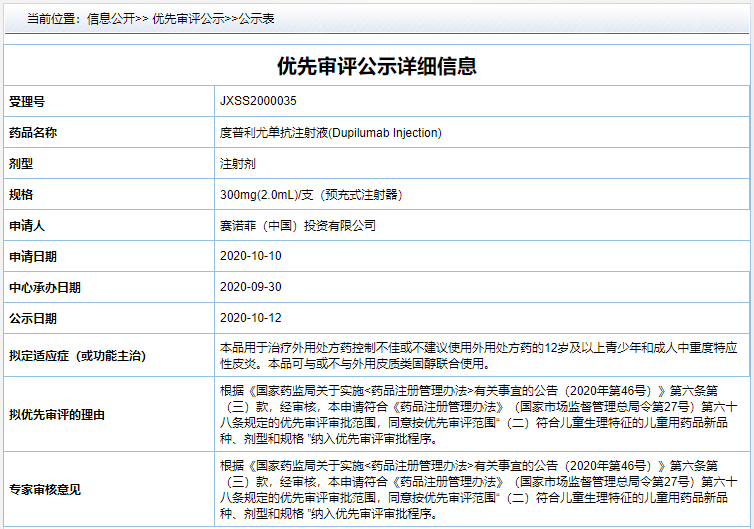Click the priority review reason paragraph
Image resolution: width=754 pixels, height=529 pixels.
[x=478, y=415]
